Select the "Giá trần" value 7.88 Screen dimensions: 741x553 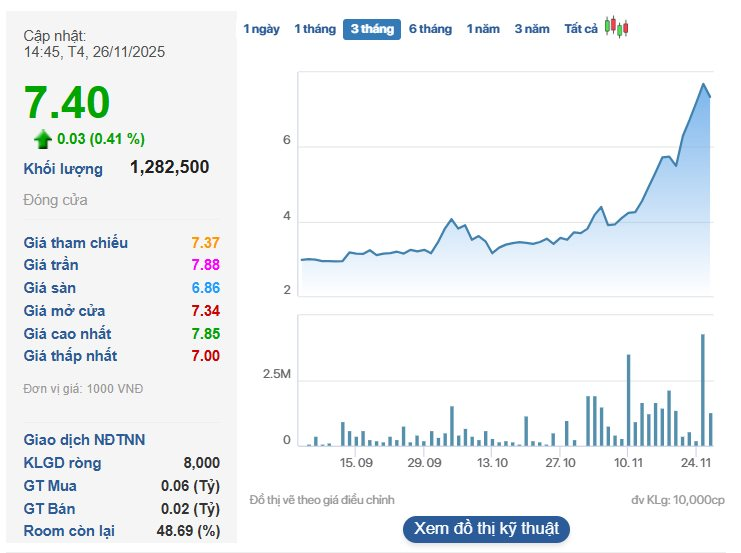coord(205,265)
